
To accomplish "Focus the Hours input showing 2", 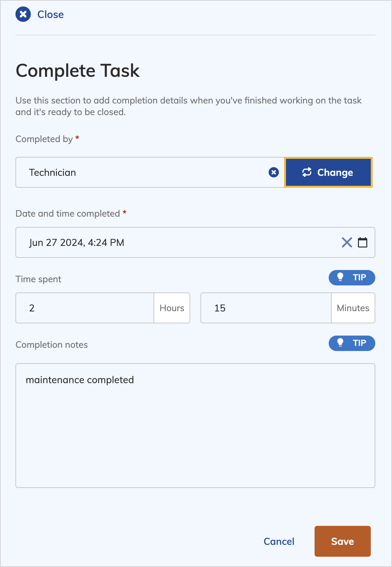I will [85, 308].
